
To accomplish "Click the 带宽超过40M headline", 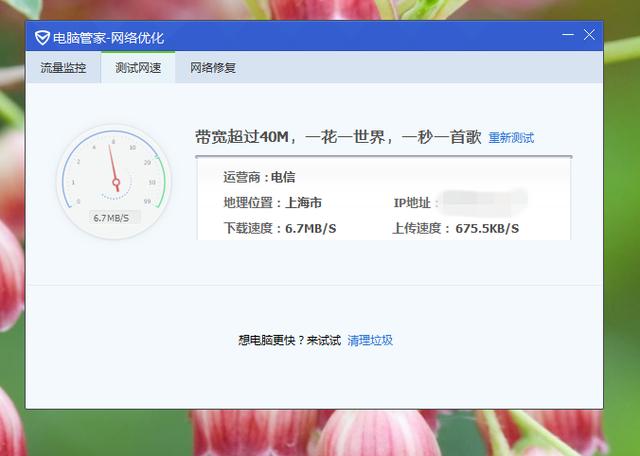I will (x=338, y=137).
